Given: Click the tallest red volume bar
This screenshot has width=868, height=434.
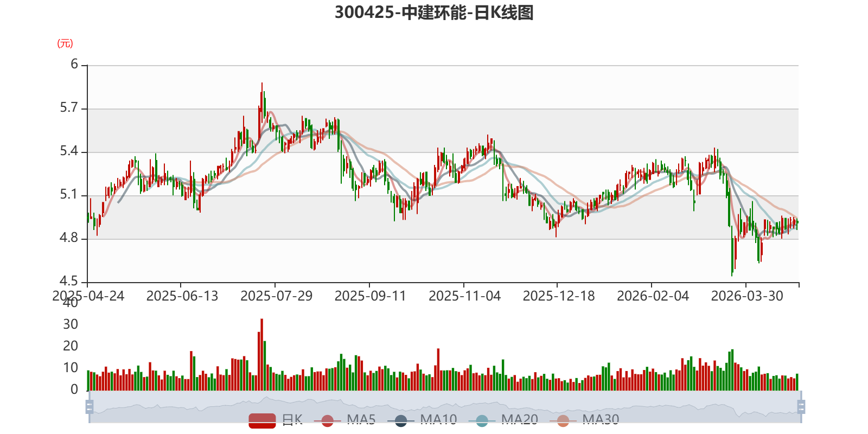Looking at the screenshot, I should pos(262,354).
